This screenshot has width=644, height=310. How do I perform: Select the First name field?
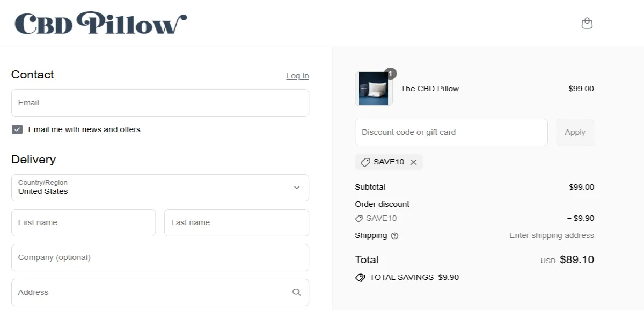(83, 222)
